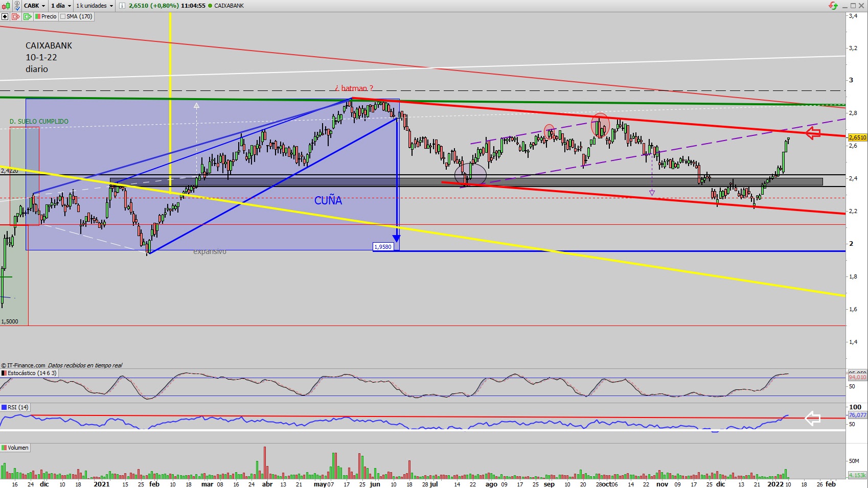Viewport: 868px width, 488px height.
Task: Select the '1,9580' target price label
Action: tap(383, 247)
